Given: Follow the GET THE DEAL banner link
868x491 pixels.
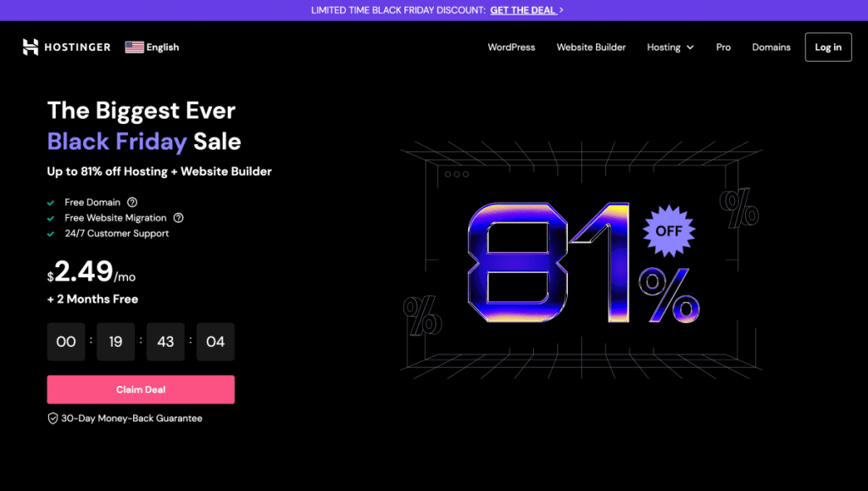Looking at the screenshot, I should [x=522, y=10].
